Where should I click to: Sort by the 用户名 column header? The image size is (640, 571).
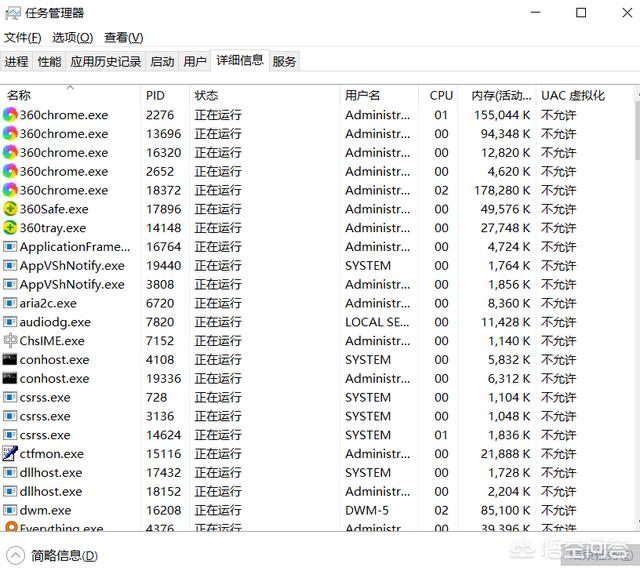click(379, 95)
